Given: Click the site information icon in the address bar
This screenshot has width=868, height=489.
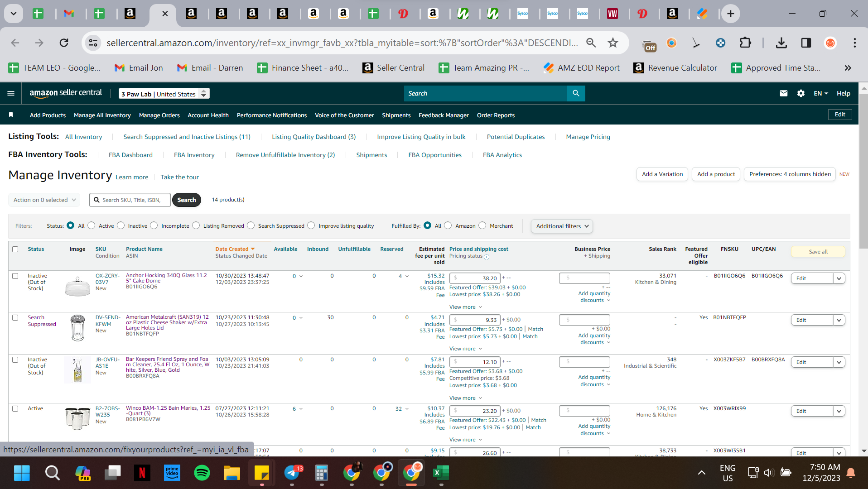Looking at the screenshot, I should pos(93,43).
